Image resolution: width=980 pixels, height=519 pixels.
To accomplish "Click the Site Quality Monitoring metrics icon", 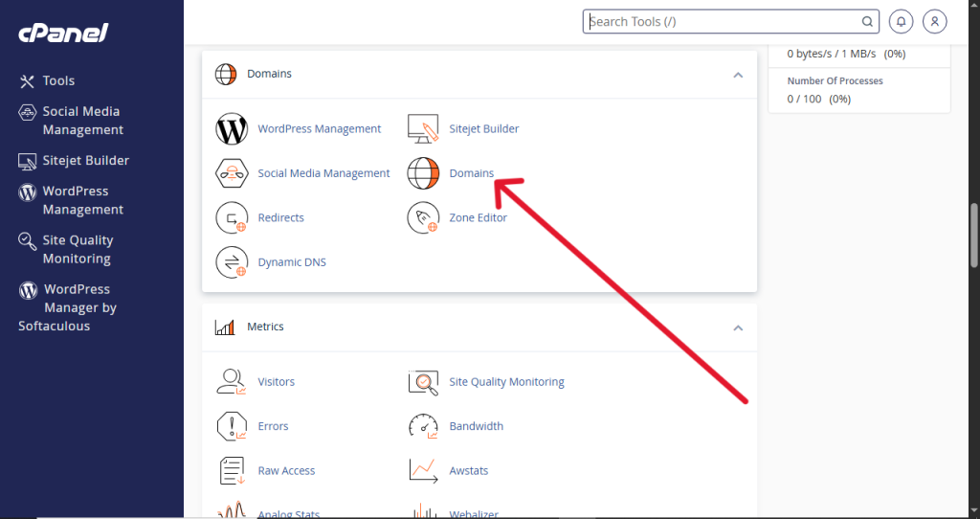I will 423,381.
